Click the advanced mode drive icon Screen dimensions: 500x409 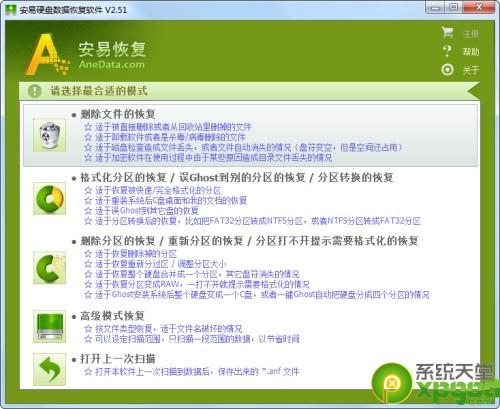49,327
